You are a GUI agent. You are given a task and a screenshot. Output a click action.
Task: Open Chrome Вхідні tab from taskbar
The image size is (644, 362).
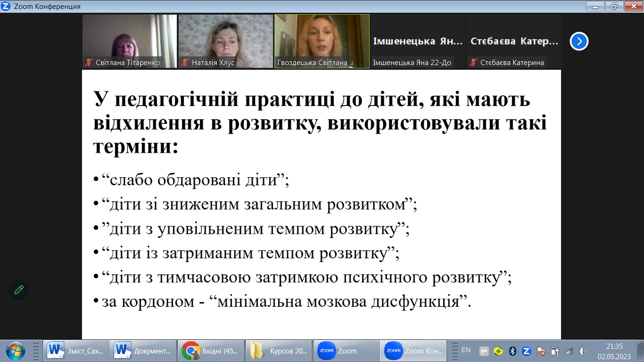211,351
